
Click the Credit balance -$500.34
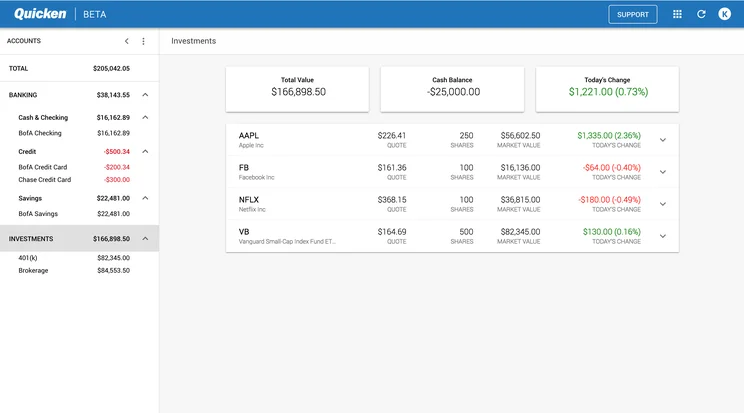point(117,151)
